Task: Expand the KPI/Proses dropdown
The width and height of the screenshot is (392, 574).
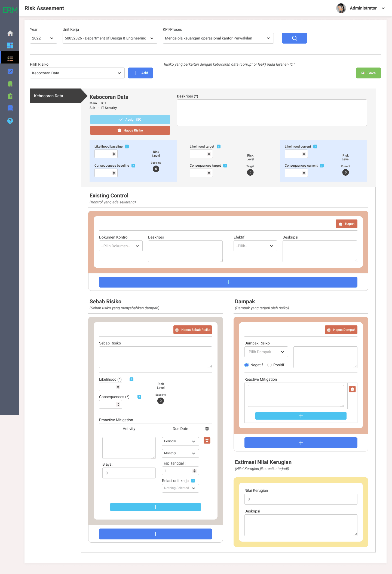Action: click(218, 38)
